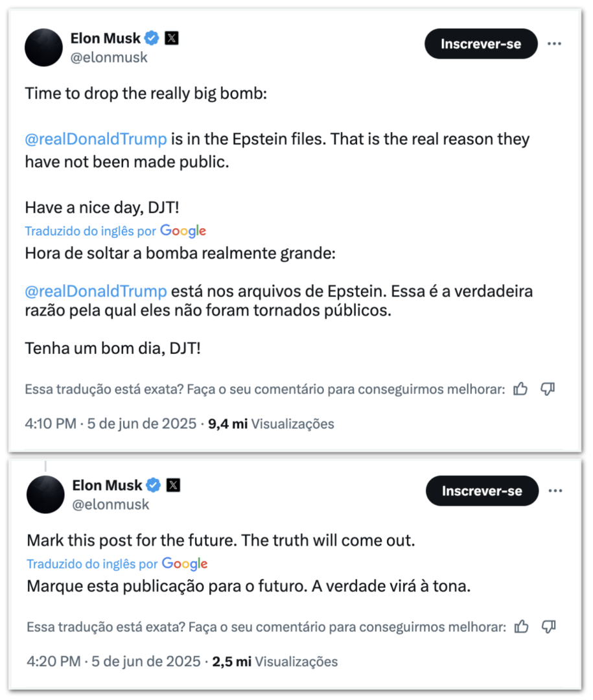Click the @realDonaldTrump mention in Portuguese translation

pyautogui.click(x=96, y=291)
